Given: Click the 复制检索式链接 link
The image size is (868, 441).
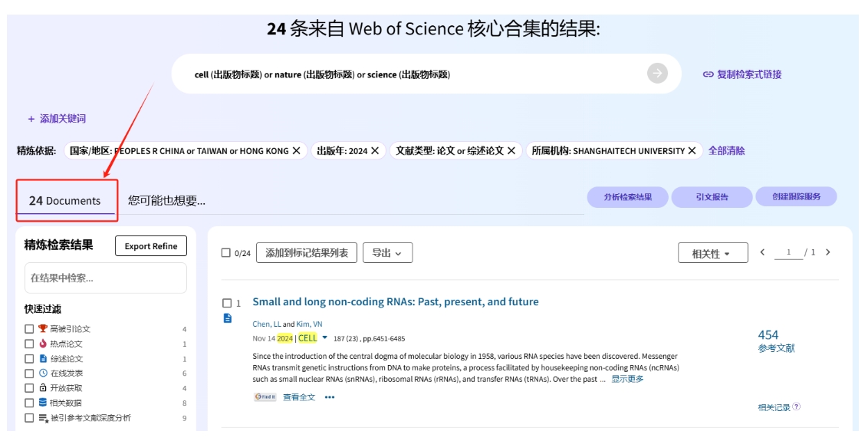Looking at the screenshot, I should point(749,75).
